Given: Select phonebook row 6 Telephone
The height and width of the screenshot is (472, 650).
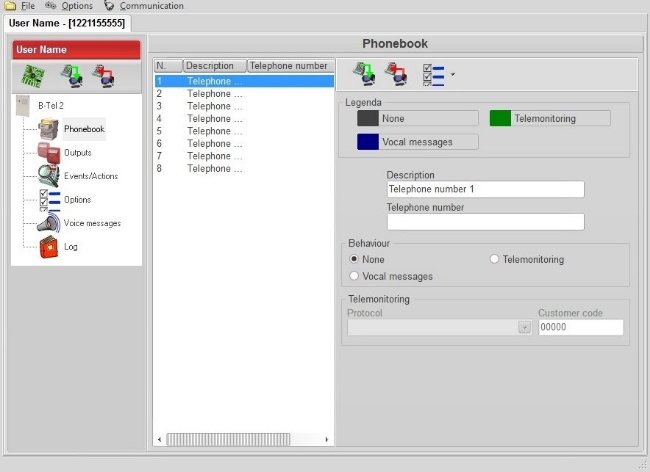Looking at the screenshot, I should [x=244, y=144].
